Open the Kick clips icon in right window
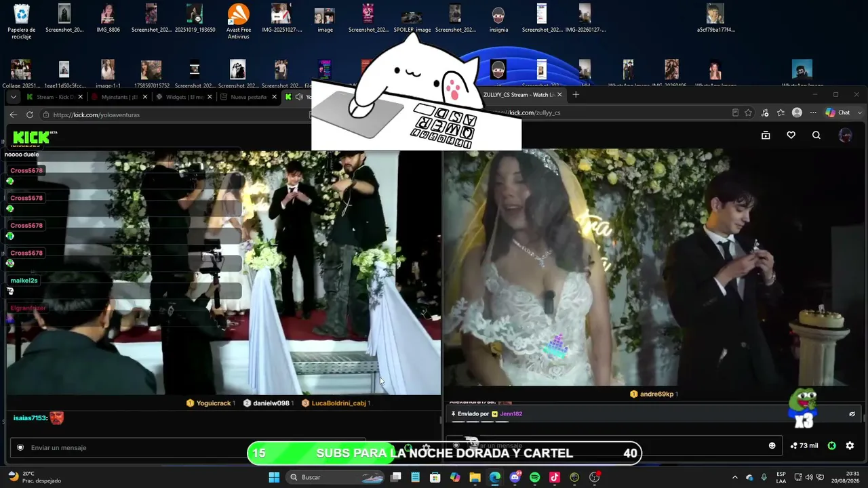The image size is (868, 488). click(x=766, y=136)
